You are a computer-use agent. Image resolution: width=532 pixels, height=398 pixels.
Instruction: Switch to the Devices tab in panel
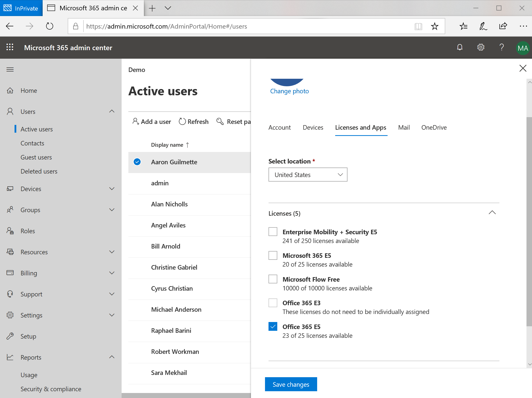(x=313, y=127)
